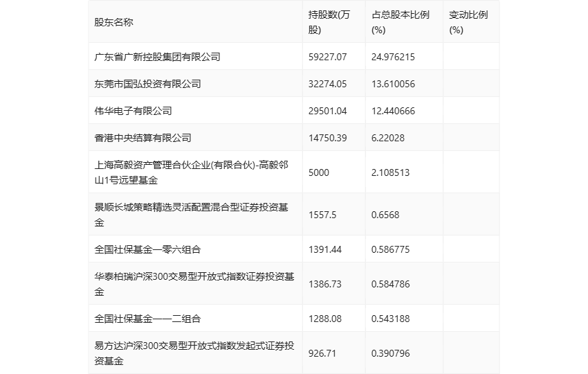Image resolution: width=588 pixels, height=374 pixels.
Task: Click percentage value 0.390796
Action: coord(390,353)
